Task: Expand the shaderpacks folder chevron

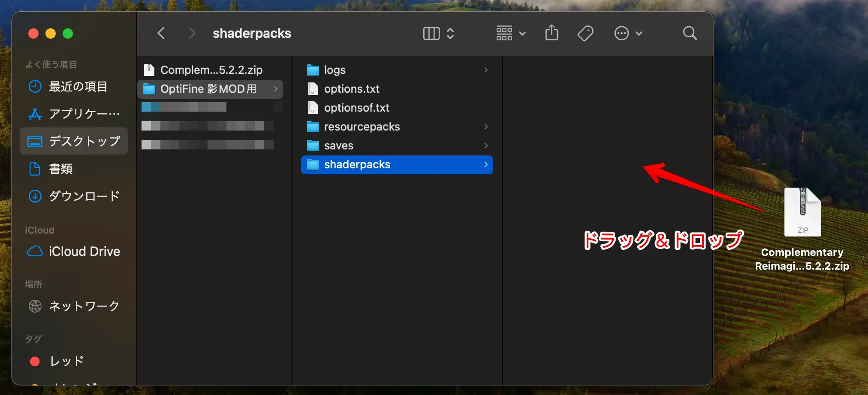Action: coord(486,164)
